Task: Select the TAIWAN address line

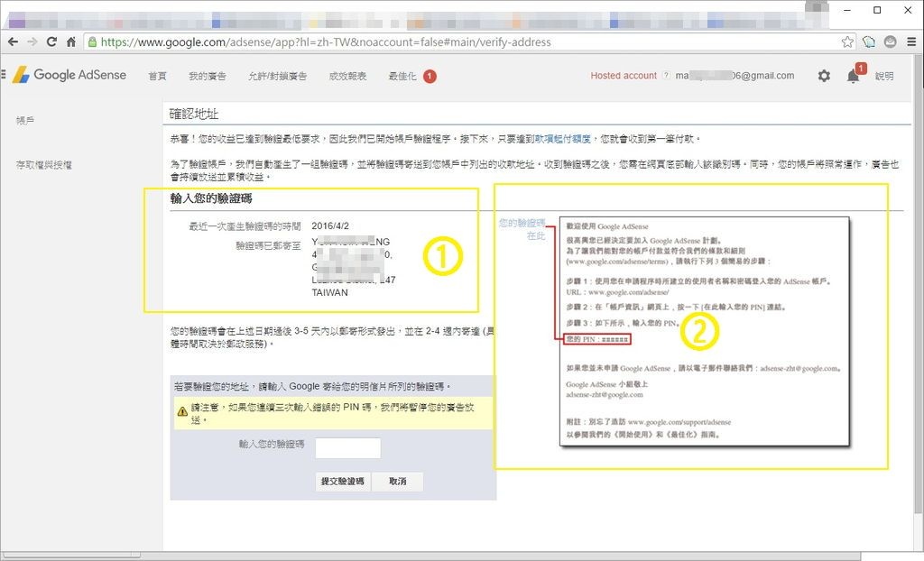Action: [329, 292]
